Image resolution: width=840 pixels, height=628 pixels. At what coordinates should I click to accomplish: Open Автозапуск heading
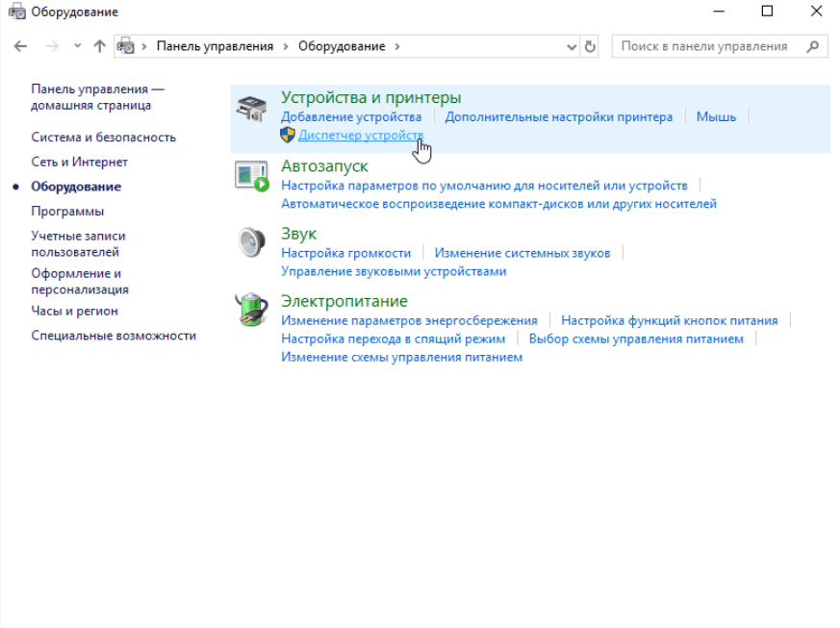324,166
